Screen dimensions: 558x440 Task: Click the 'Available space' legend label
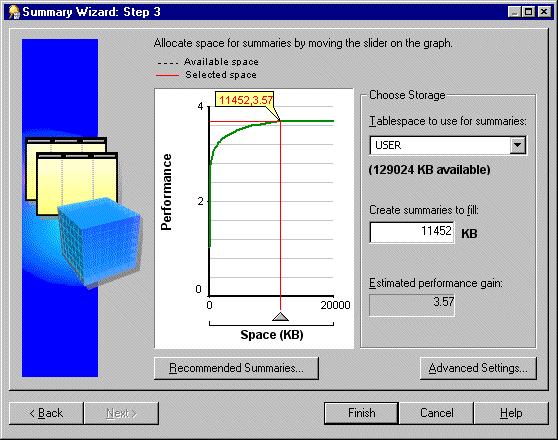tap(221, 62)
